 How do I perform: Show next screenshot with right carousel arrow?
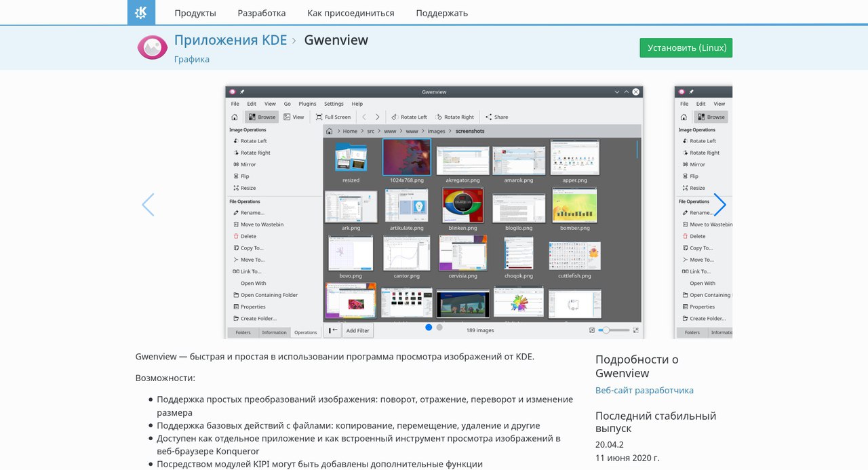[719, 205]
